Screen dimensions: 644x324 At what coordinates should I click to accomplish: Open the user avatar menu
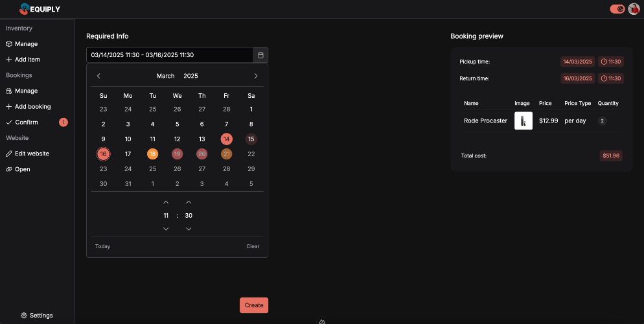tap(634, 9)
